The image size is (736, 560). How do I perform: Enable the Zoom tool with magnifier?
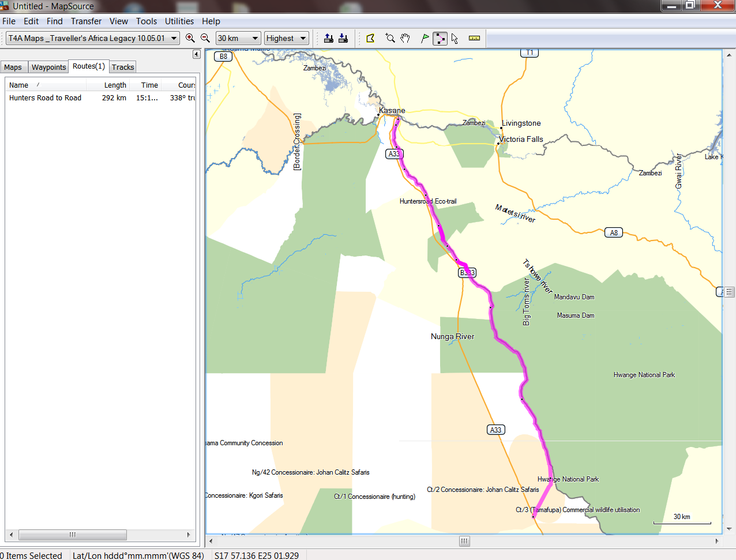pos(390,39)
